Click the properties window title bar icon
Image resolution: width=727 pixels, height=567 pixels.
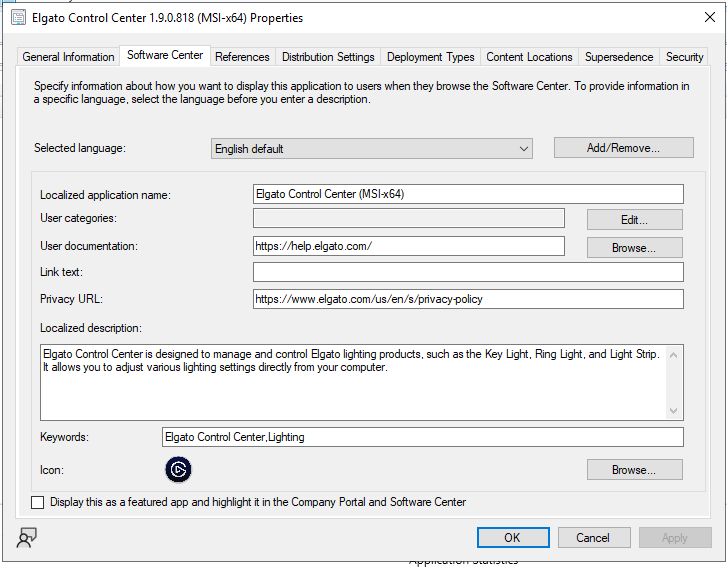(x=19, y=18)
